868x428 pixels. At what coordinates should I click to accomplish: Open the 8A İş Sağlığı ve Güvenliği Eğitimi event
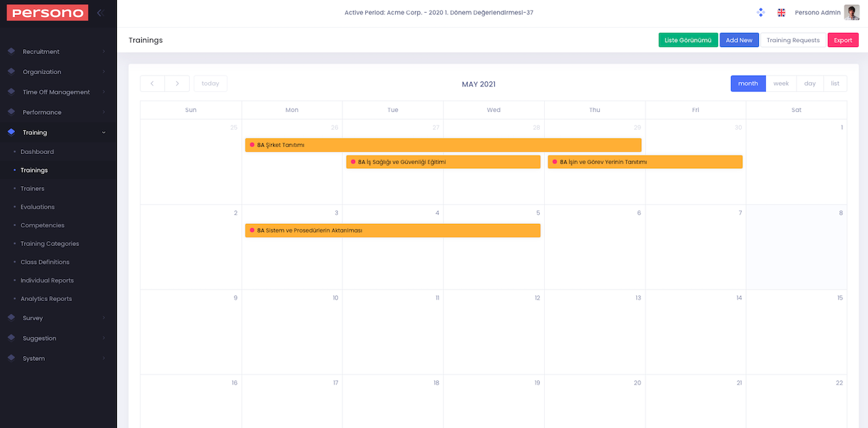[443, 162]
